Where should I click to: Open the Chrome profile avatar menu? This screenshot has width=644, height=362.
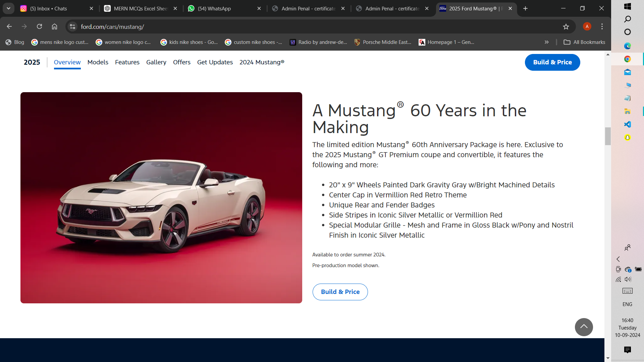587,26
